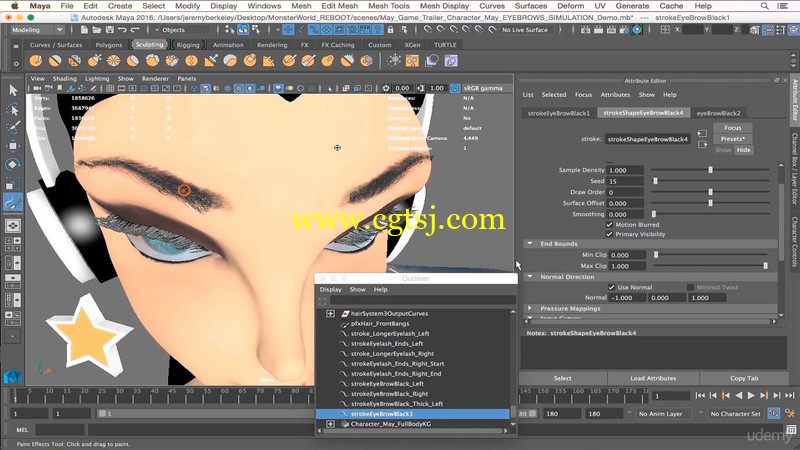This screenshot has width=800, height=450.
Task: Select the Rotate tool in toolbox
Action: [13, 164]
